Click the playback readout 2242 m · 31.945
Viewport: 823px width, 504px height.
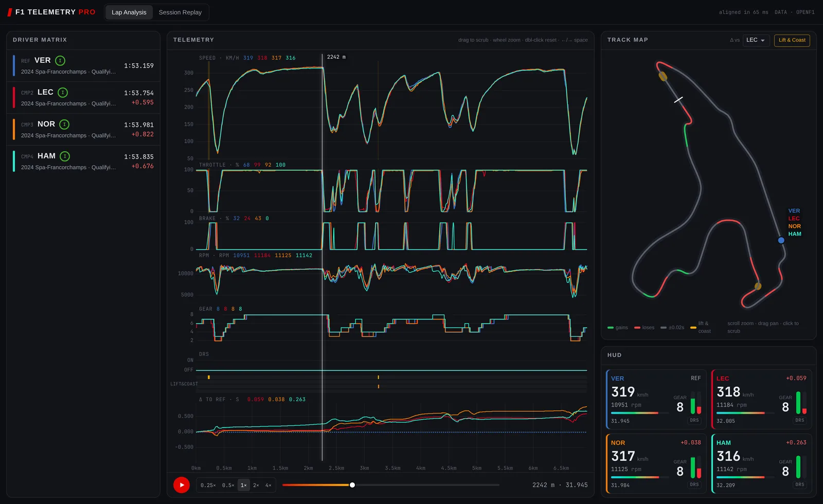560,485
